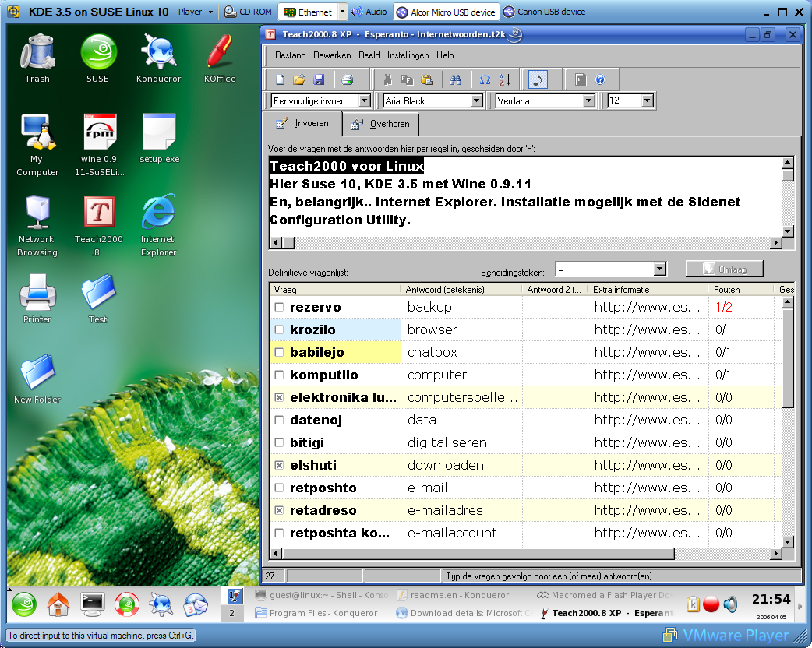Toggle the Canon USB device button
The height and width of the screenshot is (648, 812).
[x=544, y=12]
